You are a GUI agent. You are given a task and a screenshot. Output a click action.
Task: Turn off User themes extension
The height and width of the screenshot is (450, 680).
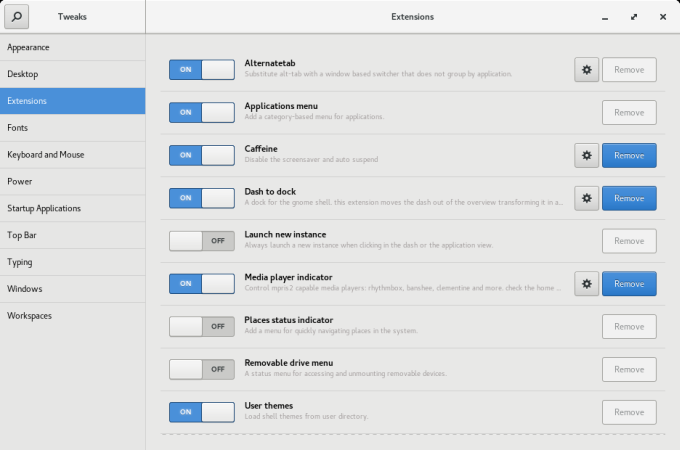pyautogui.click(x=201, y=412)
